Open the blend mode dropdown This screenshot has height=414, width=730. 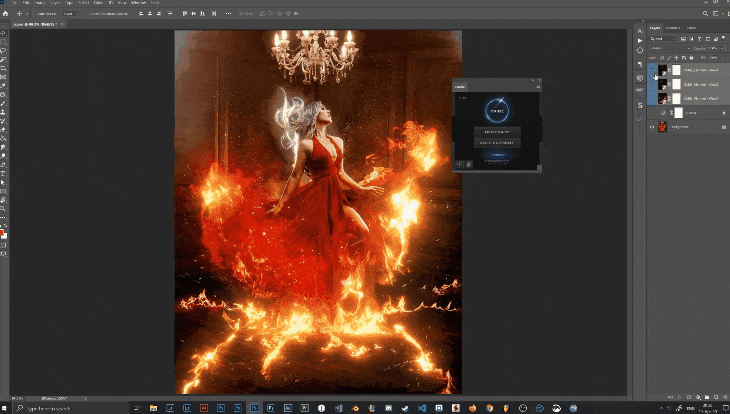click(x=670, y=48)
